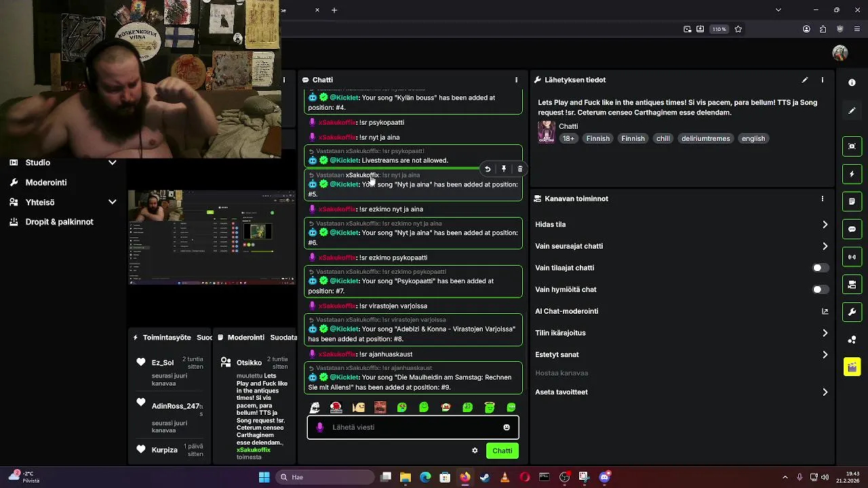The width and height of the screenshot is (868, 488).
Task: Click @Kicklet in Livestreams not allowed message
Action: coord(344,161)
